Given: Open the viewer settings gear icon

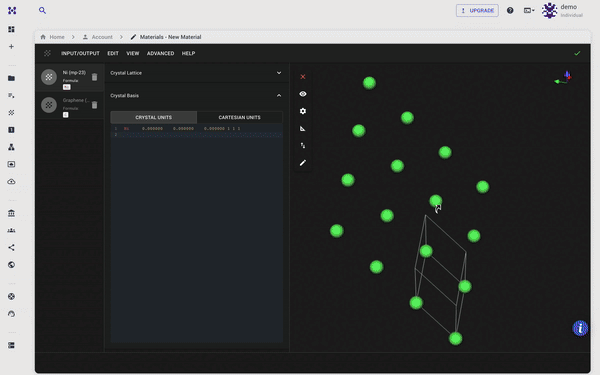Looking at the screenshot, I should click(303, 111).
